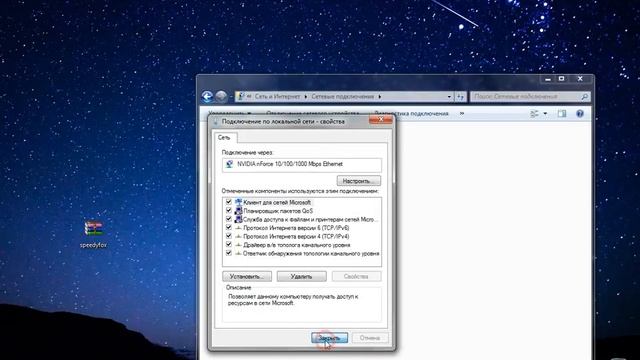
Task: Open Help via the question mark icon
Action: tap(580, 114)
